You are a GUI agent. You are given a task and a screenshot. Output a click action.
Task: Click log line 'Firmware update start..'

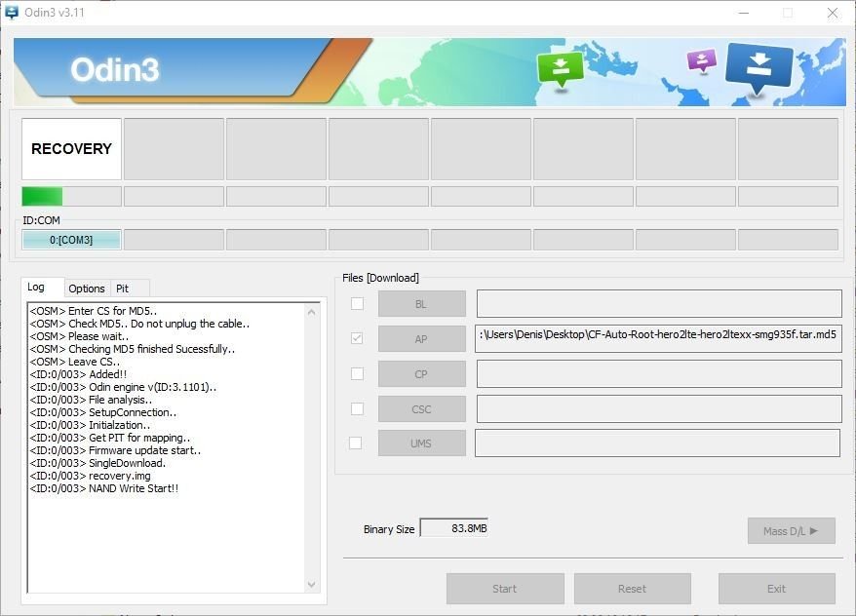(115, 450)
